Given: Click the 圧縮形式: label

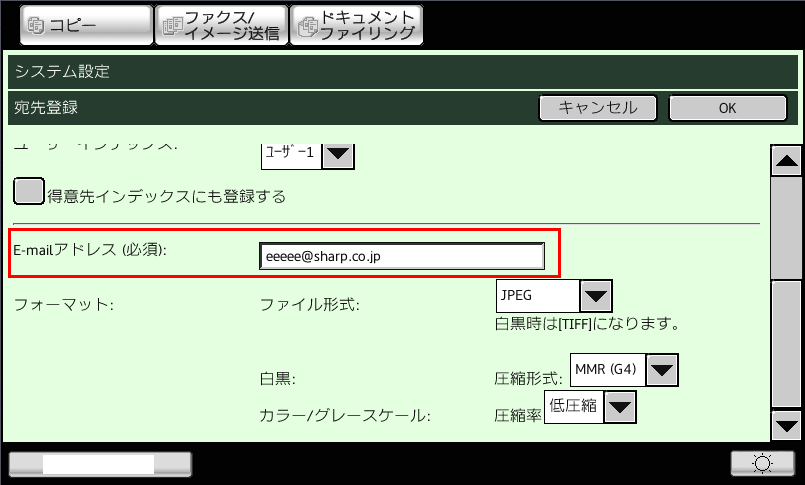Looking at the screenshot, I should click(528, 379).
